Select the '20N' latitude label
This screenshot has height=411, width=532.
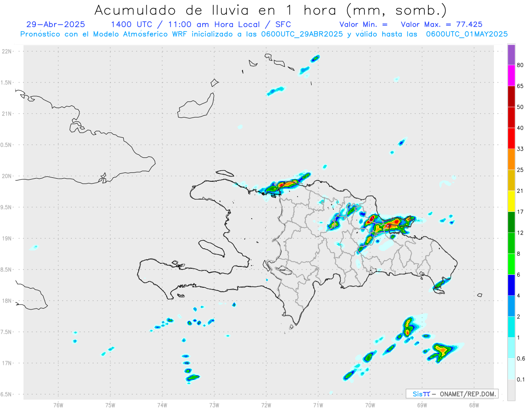[7, 176]
